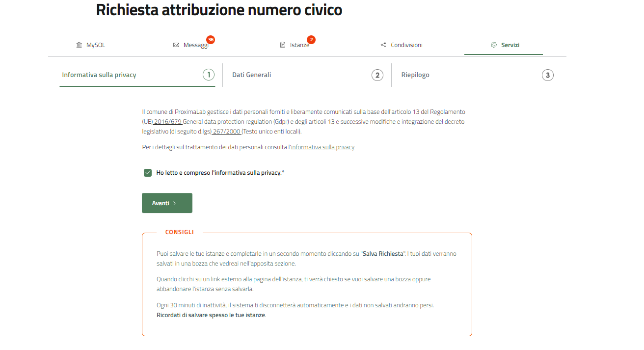The width and height of the screenshot is (644, 350).
Task: Click the Messaggi envelope icon
Action: click(176, 45)
